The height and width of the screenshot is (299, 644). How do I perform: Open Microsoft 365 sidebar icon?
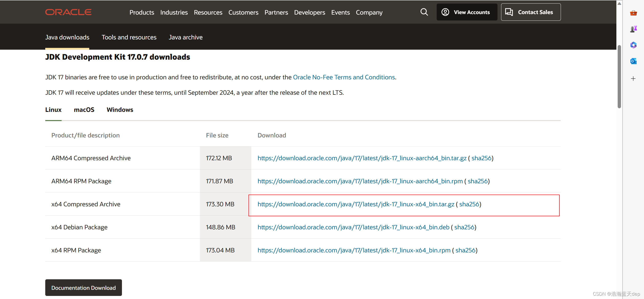pos(633,45)
